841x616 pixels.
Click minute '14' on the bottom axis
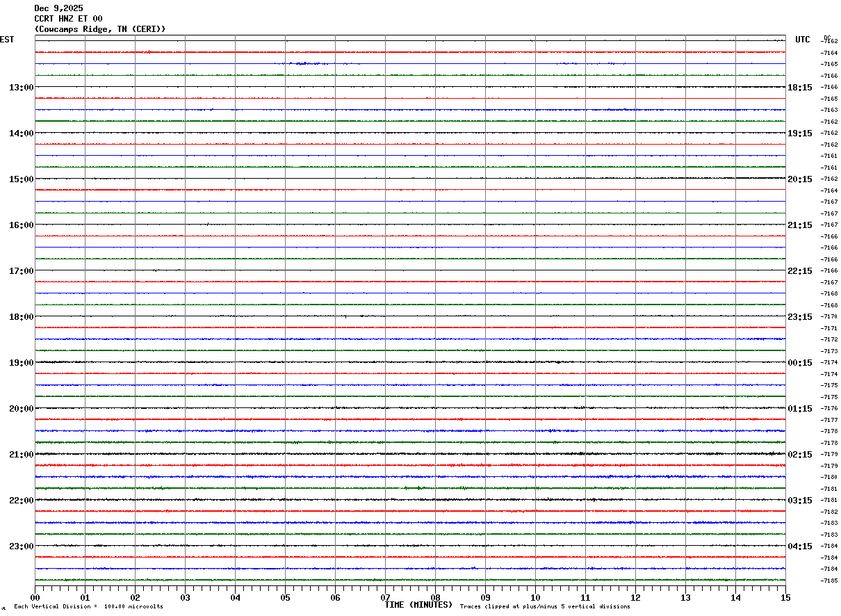(735, 597)
